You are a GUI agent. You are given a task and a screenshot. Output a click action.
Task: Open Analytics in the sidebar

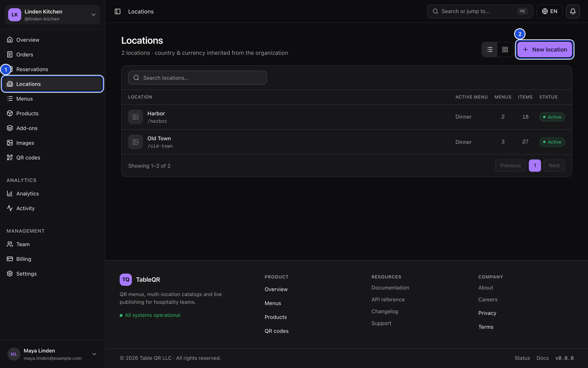[52, 193]
